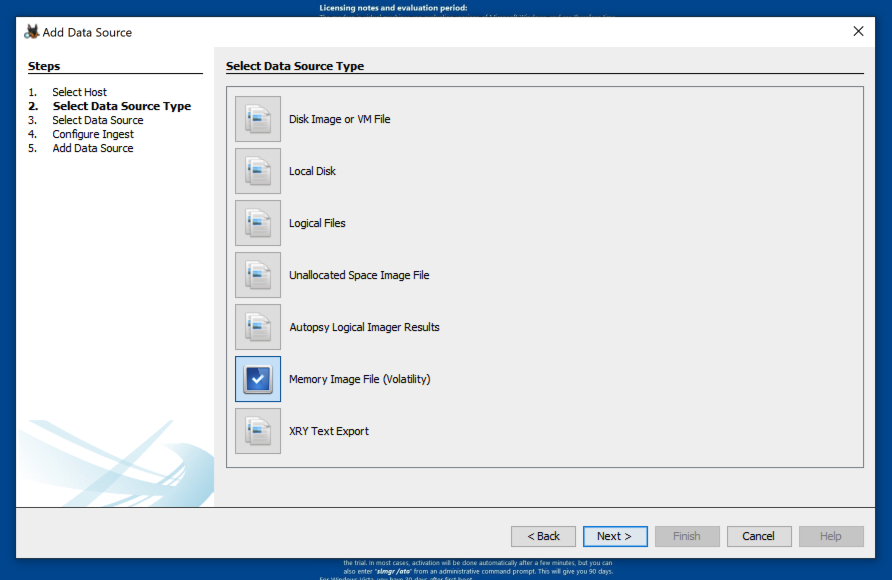This screenshot has height=580, width=892.
Task: Select the XRY Text Export icon
Action: [x=258, y=431]
